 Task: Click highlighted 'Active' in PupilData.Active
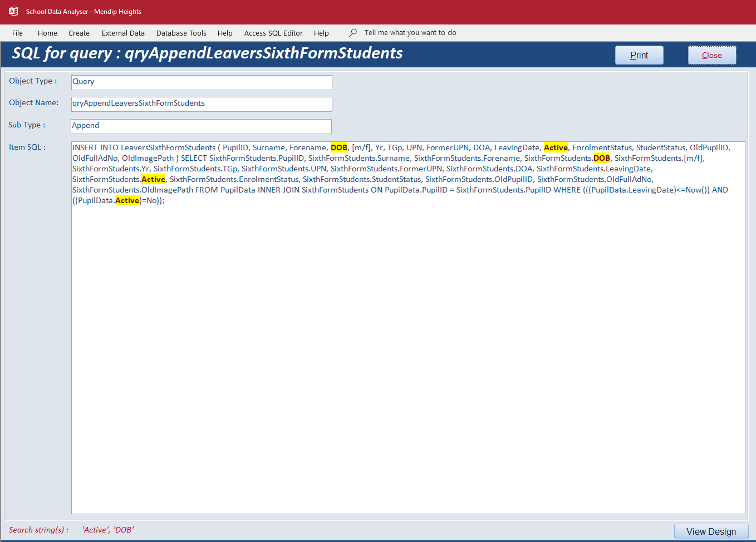(x=127, y=200)
